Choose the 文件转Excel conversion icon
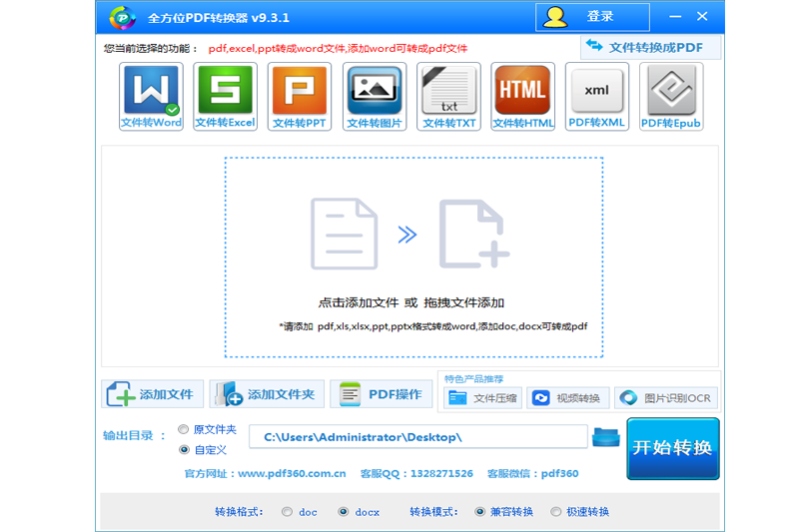The width and height of the screenshot is (799, 532). click(x=225, y=97)
